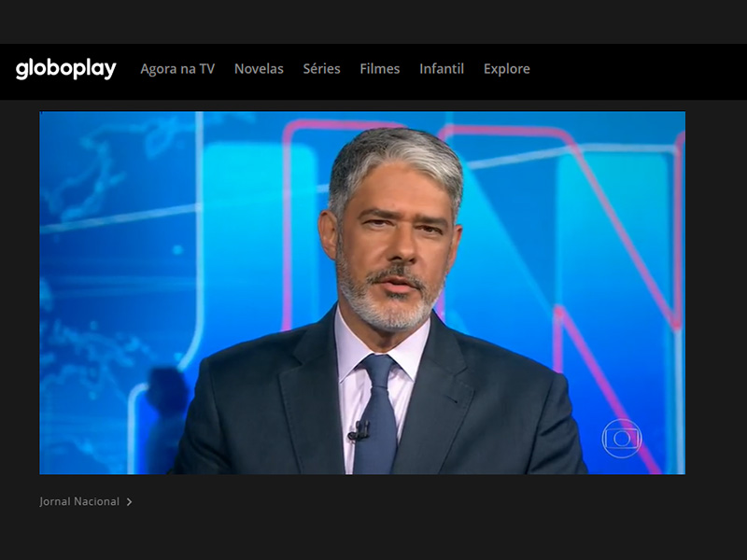747x560 pixels.
Task: Click the lapel microphone on the anchor's jacket
Action: [359, 430]
